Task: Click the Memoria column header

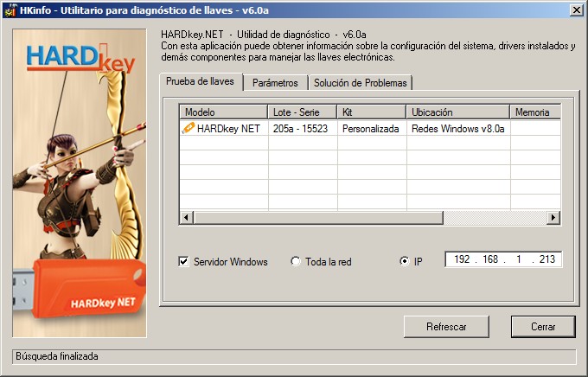Action: 535,112
